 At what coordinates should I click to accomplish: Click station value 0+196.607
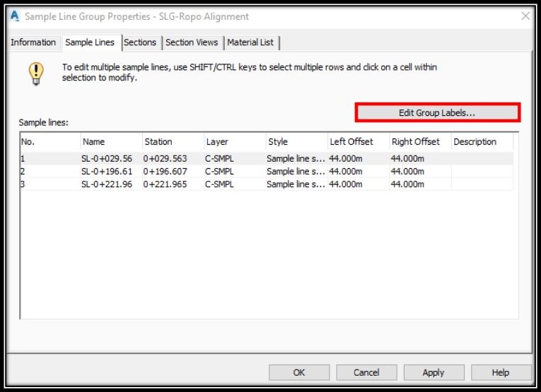(x=165, y=171)
